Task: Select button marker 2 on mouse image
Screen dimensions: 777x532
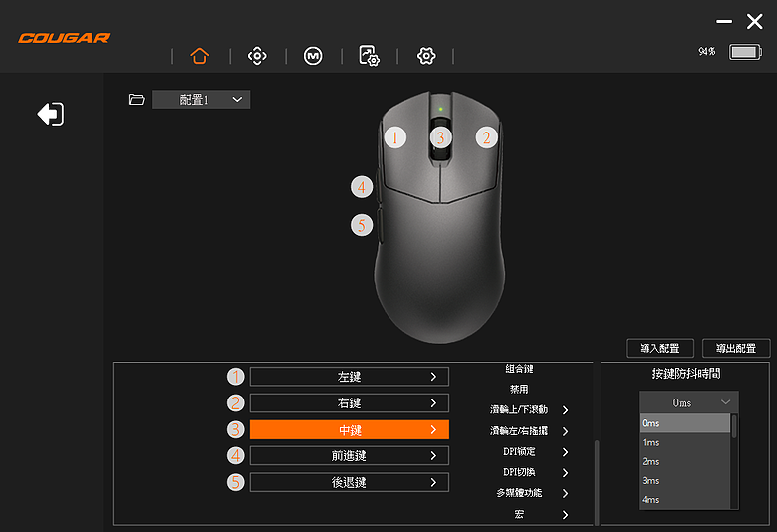Action: click(x=486, y=137)
